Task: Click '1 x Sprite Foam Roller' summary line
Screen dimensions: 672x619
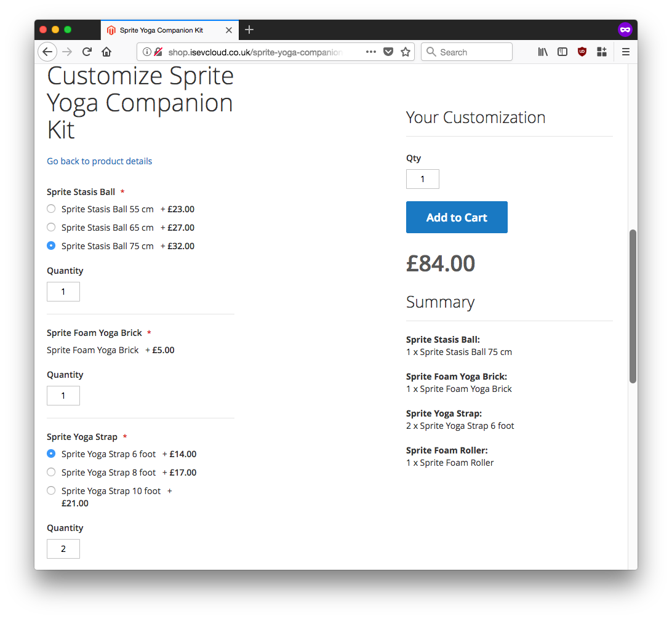Action: coord(450,463)
